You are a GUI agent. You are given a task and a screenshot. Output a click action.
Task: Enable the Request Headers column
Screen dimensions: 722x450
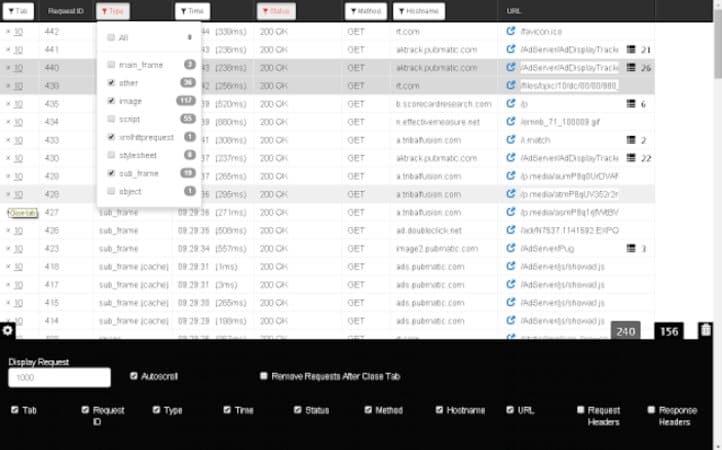pos(581,409)
